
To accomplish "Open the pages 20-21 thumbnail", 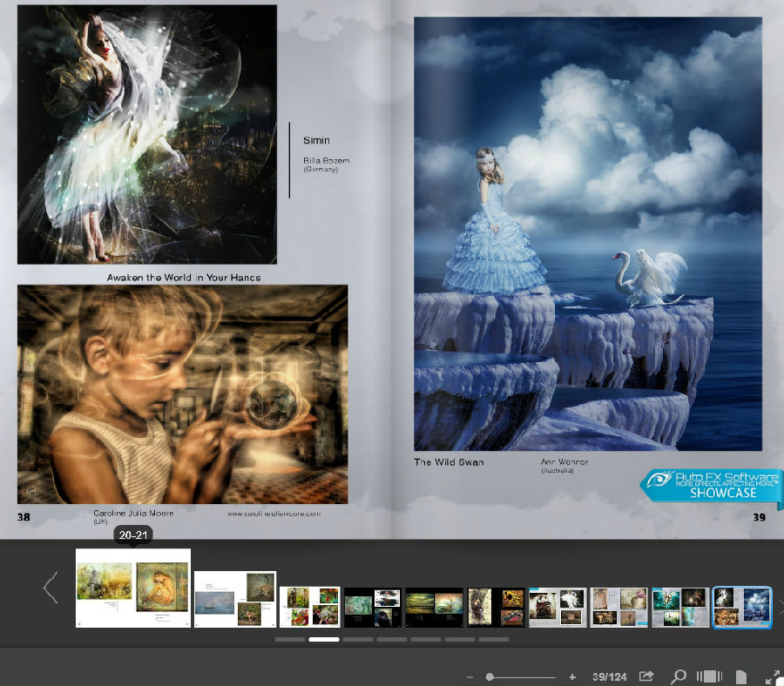I will pos(133,588).
